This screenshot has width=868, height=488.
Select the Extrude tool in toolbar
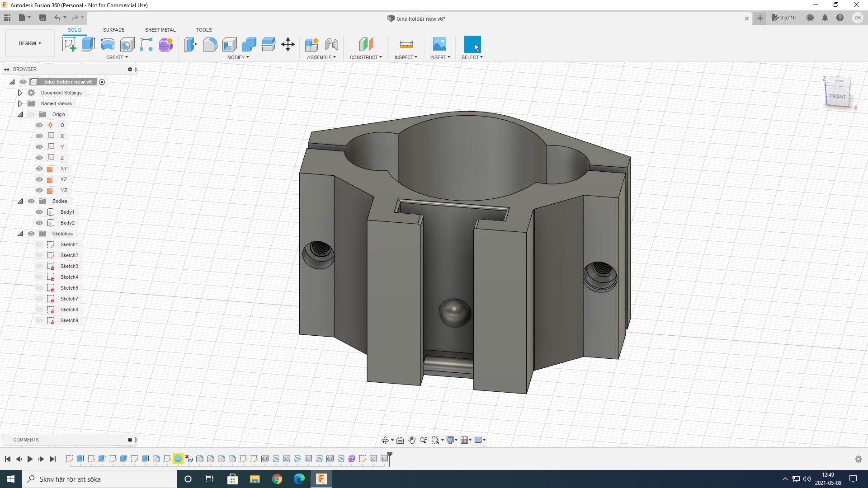[88, 44]
